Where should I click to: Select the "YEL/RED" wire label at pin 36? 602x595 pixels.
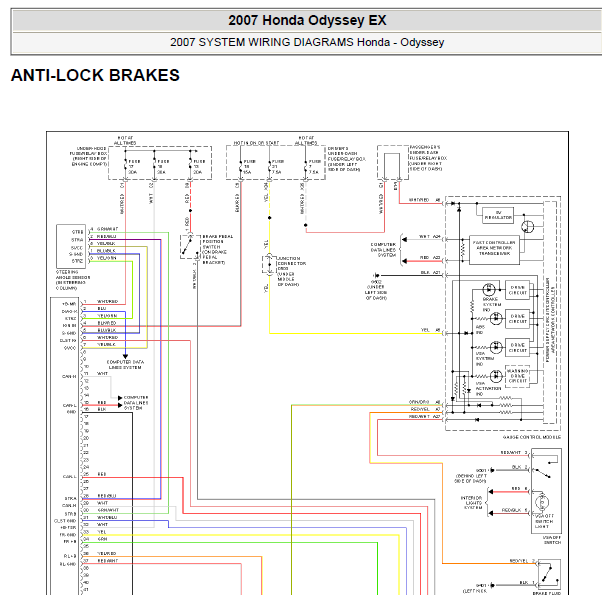click(x=107, y=554)
